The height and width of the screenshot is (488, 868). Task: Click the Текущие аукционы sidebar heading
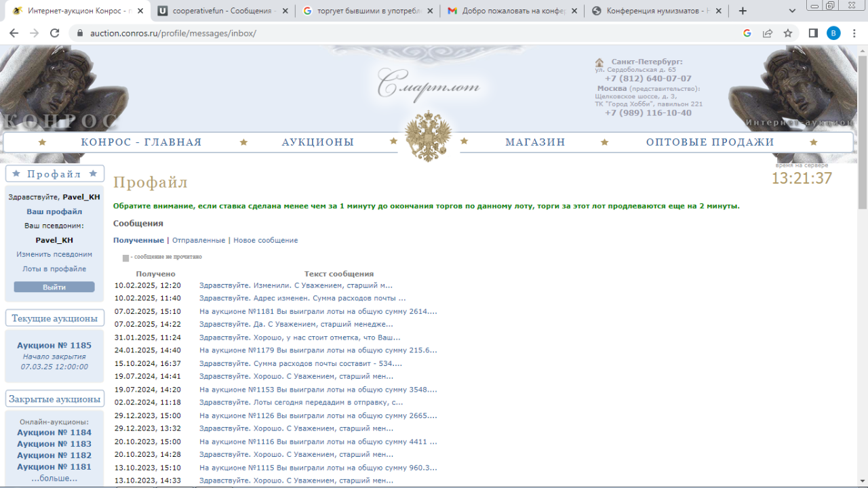coord(54,319)
